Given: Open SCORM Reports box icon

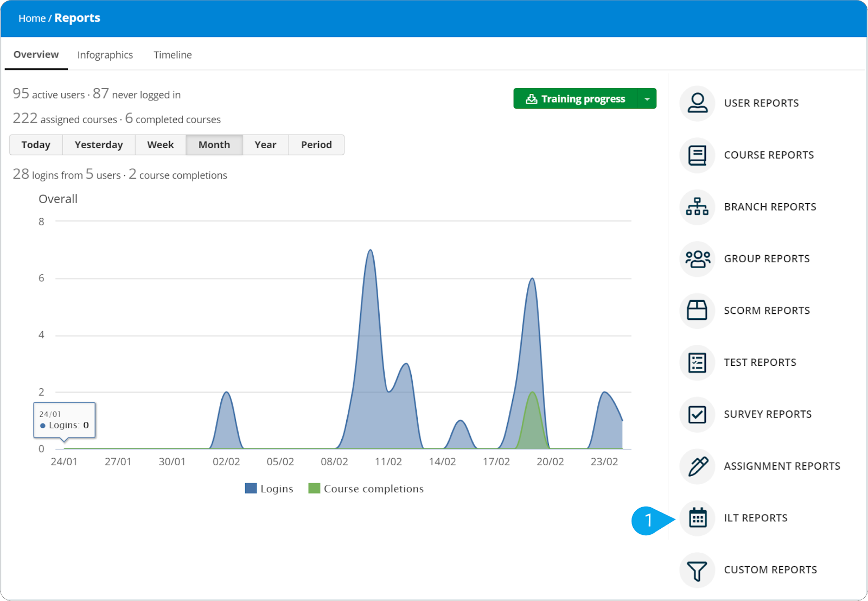Looking at the screenshot, I should click(x=697, y=311).
